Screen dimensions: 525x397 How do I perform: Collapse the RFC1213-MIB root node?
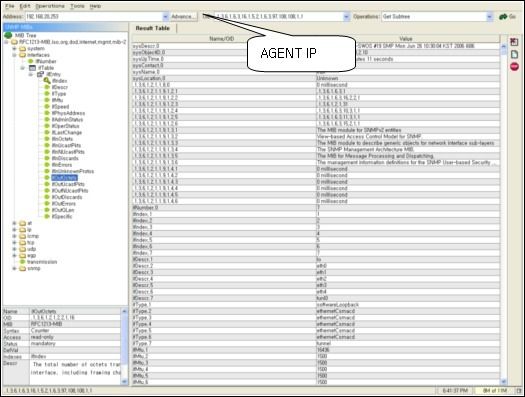tap(6, 42)
